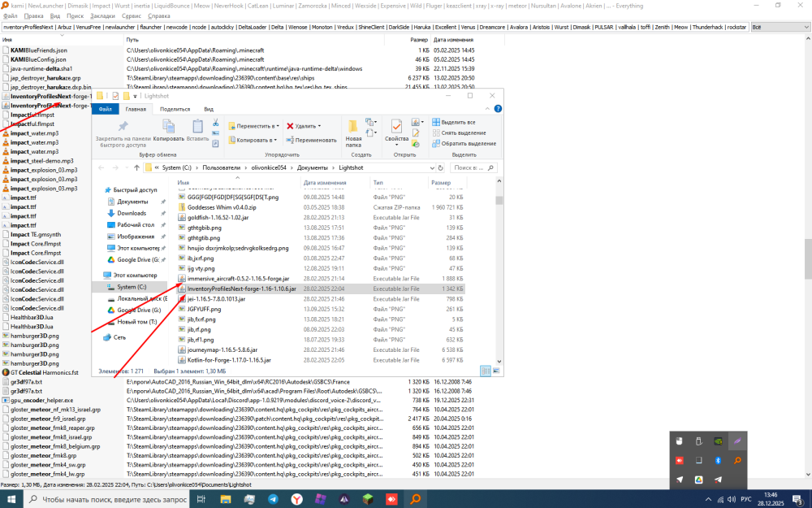Click the Explorer search field
This screenshot has width=812, height=508.
tap(473, 167)
